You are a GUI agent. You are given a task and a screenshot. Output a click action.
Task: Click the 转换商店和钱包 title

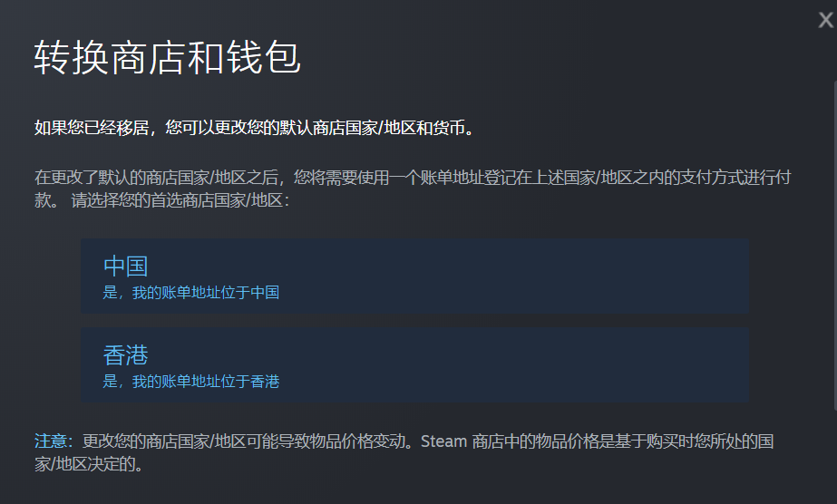[x=168, y=58]
